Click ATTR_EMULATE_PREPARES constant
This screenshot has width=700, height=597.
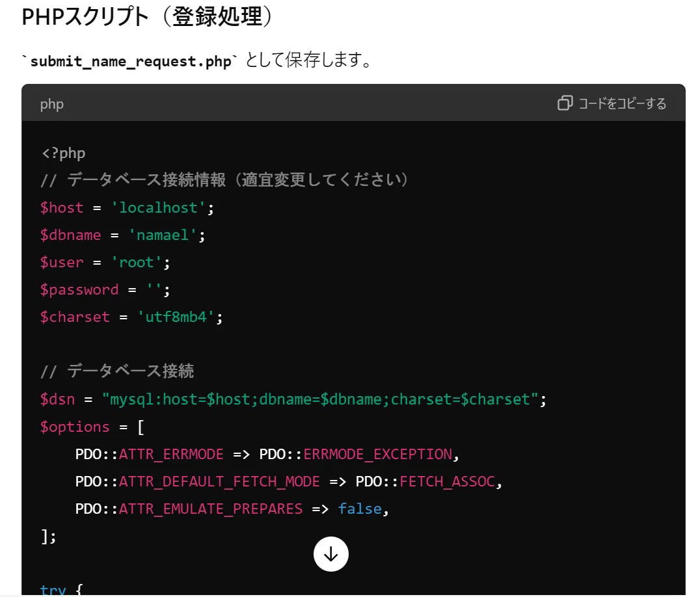click(x=211, y=509)
